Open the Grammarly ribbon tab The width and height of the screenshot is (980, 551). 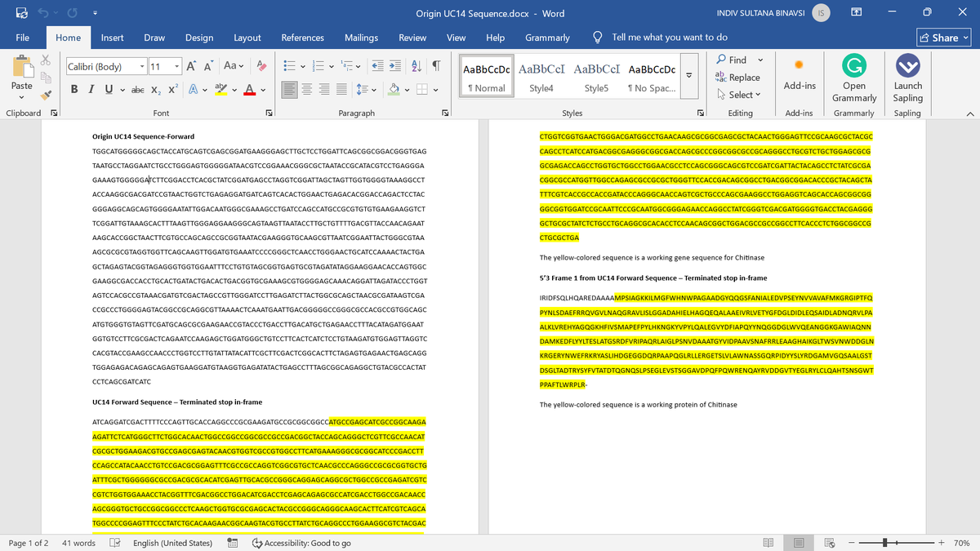click(547, 38)
